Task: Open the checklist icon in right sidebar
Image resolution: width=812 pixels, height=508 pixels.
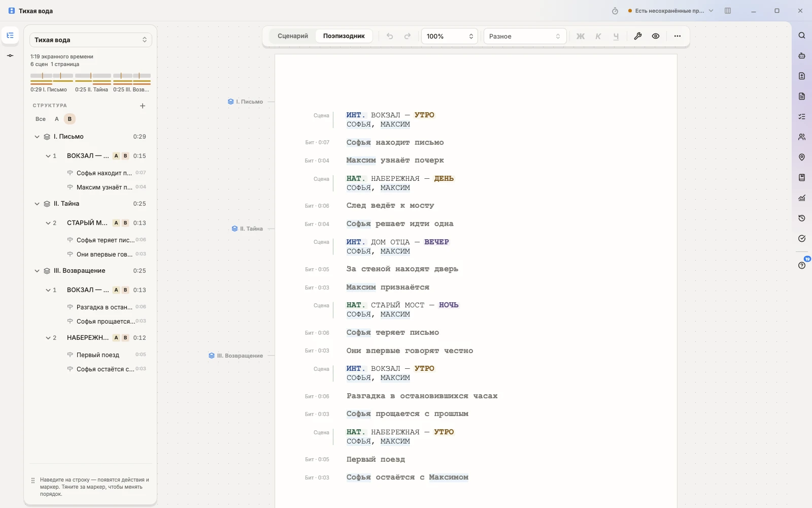Action: tap(802, 117)
